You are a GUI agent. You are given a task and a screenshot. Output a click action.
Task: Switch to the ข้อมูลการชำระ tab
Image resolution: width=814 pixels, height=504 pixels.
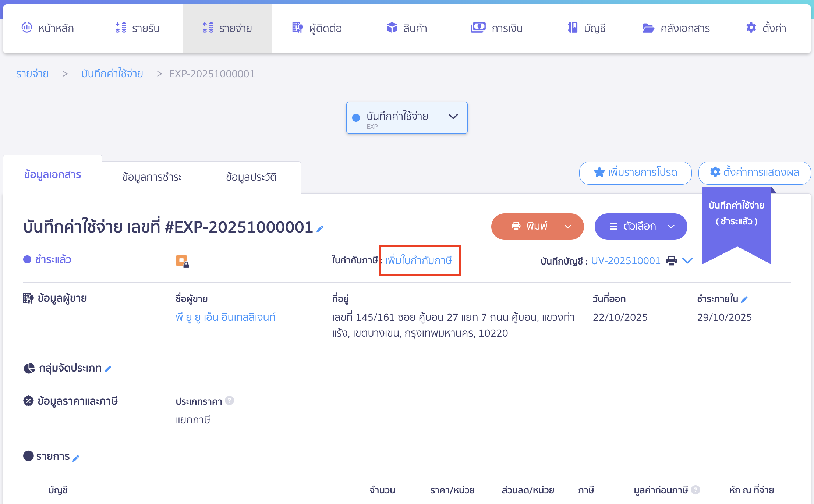(152, 177)
